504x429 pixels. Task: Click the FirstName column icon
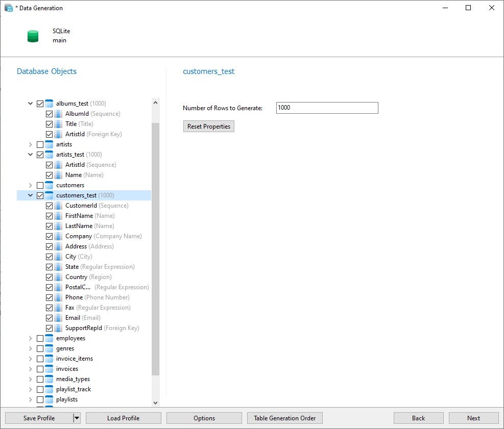coord(58,216)
